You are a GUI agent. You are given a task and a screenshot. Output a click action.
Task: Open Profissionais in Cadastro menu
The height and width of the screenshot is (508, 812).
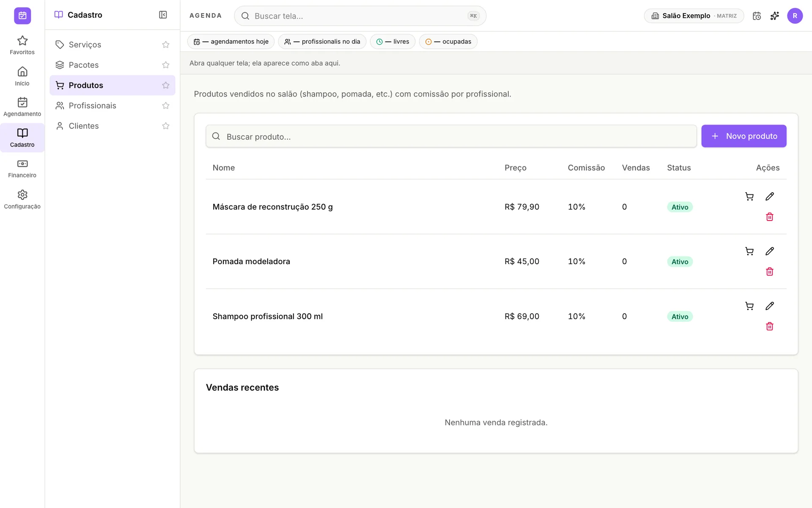coord(112,105)
